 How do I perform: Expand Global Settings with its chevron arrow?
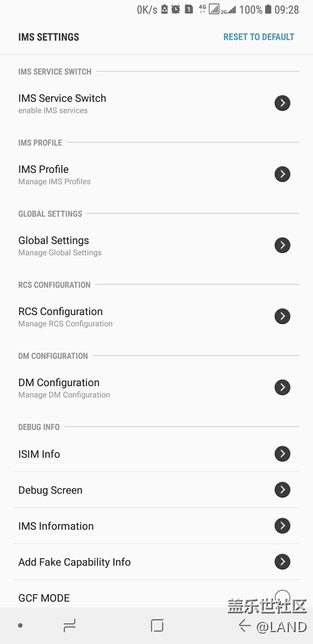pyautogui.click(x=283, y=245)
